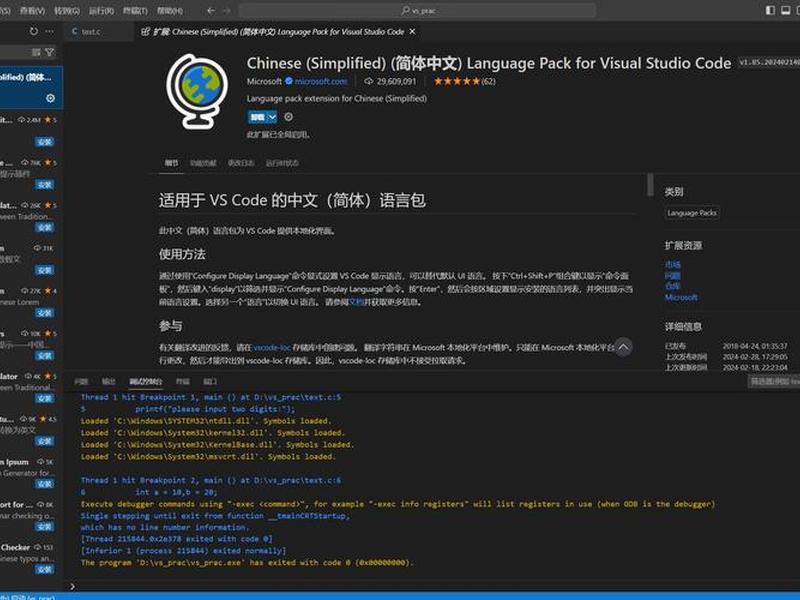This screenshot has width=800, height=600.
Task: Click the verified publisher badge icon
Action: [289, 81]
